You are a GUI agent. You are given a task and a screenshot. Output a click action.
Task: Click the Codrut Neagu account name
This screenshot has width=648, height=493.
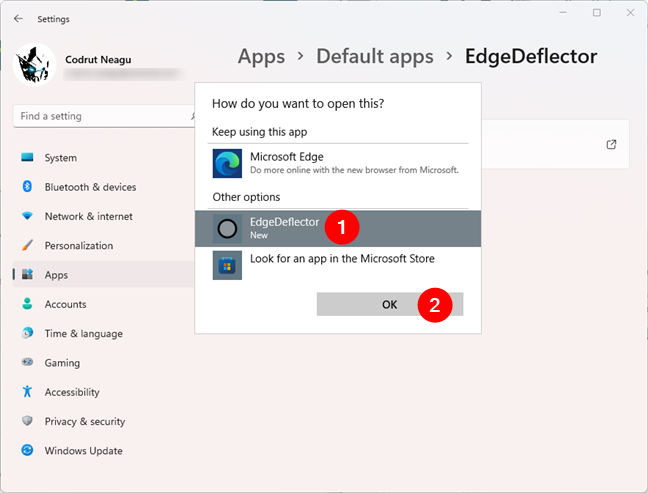tap(98, 60)
